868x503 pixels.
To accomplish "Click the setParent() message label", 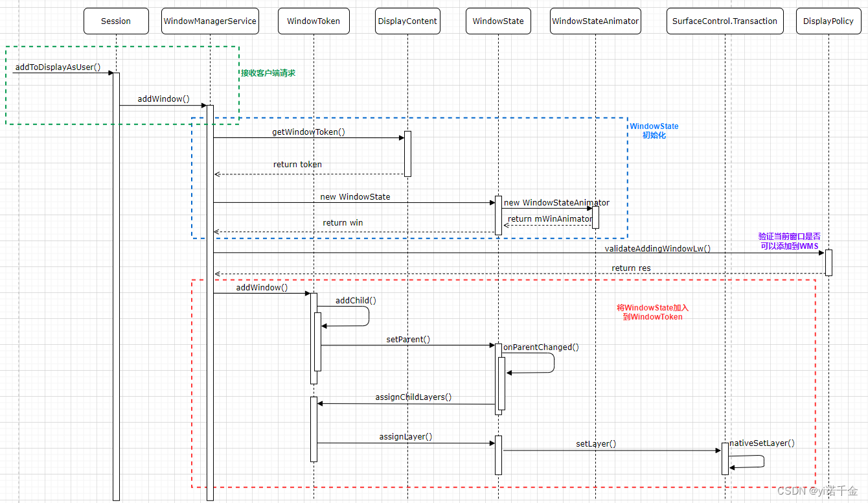I will tap(408, 339).
